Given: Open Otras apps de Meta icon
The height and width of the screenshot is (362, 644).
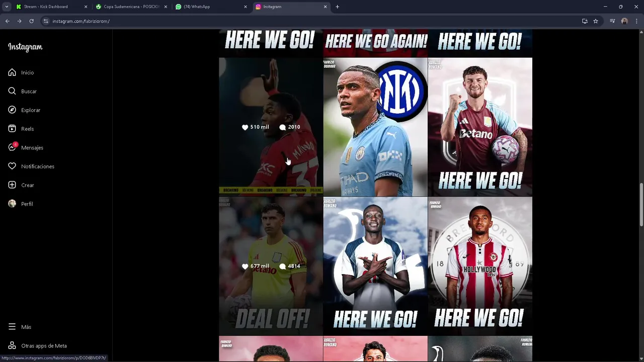Looking at the screenshot, I should tap(12, 345).
